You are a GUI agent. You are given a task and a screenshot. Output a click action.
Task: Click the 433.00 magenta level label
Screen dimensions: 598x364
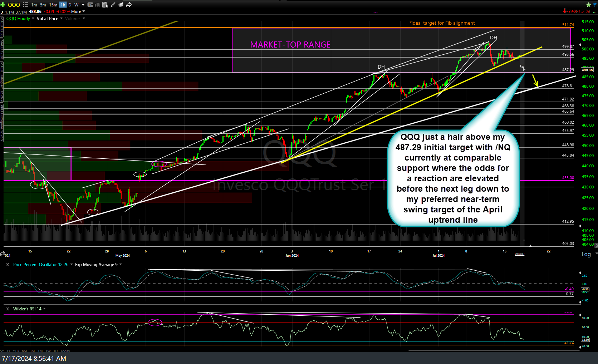point(568,178)
